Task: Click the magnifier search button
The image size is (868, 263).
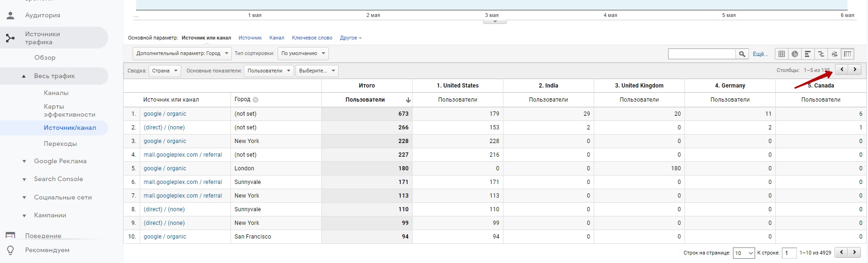Action: (x=742, y=54)
